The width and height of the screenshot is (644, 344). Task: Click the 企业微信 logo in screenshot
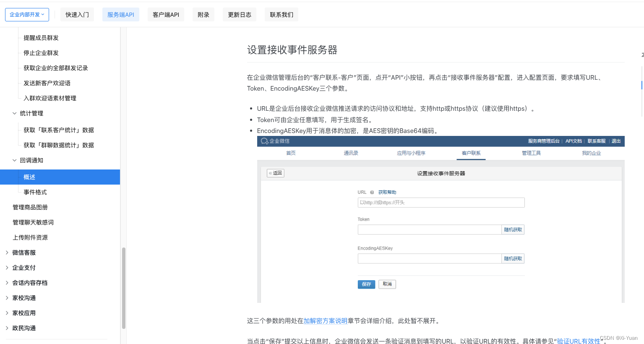pos(275,141)
